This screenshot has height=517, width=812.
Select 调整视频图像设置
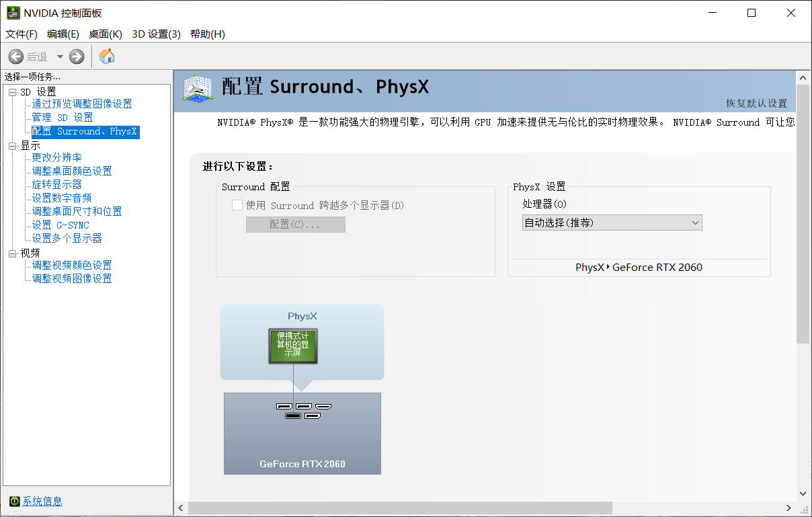coord(72,278)
